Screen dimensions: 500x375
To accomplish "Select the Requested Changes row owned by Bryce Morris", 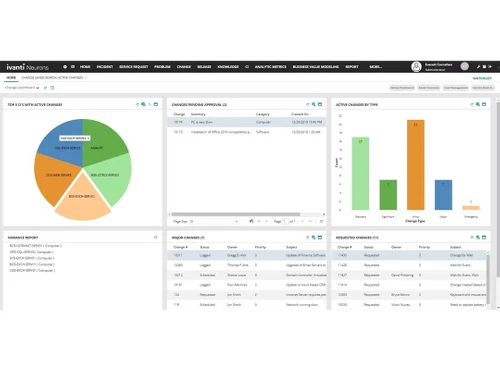I will click(x=409, y=295).
